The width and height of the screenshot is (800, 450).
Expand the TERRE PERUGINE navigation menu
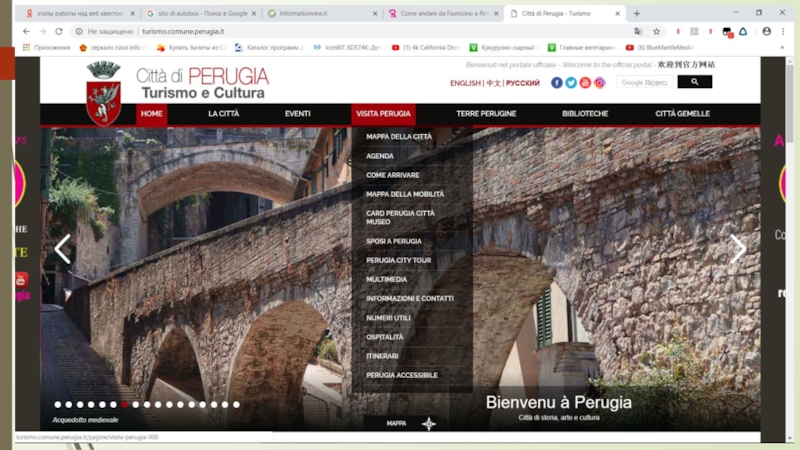(486, 114)
